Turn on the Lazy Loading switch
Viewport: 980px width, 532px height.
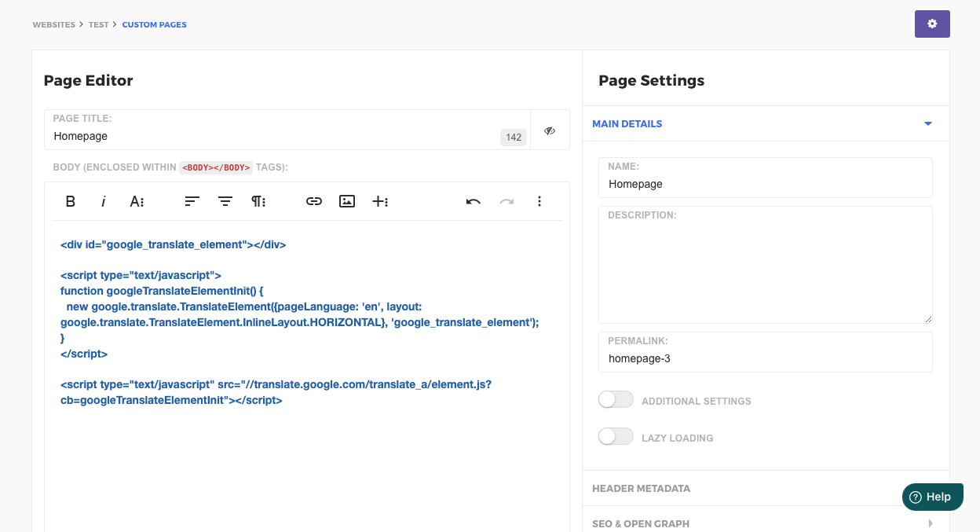[616, 437]
